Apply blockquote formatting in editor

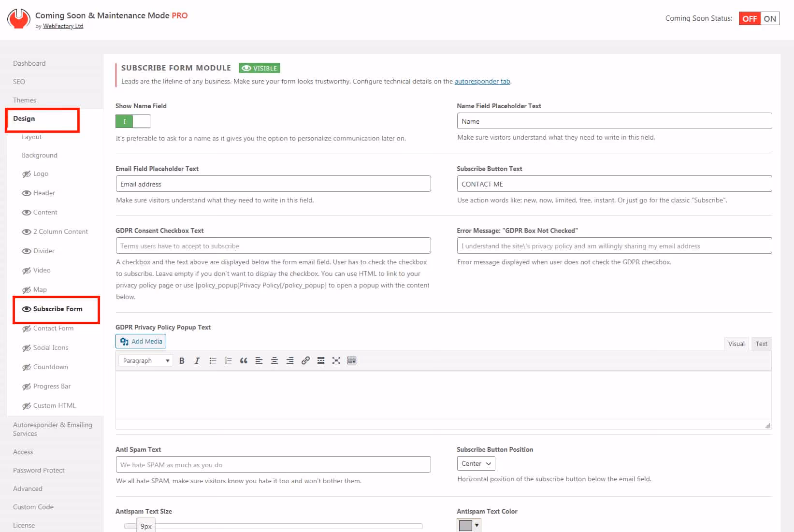[x=244, y=360]
